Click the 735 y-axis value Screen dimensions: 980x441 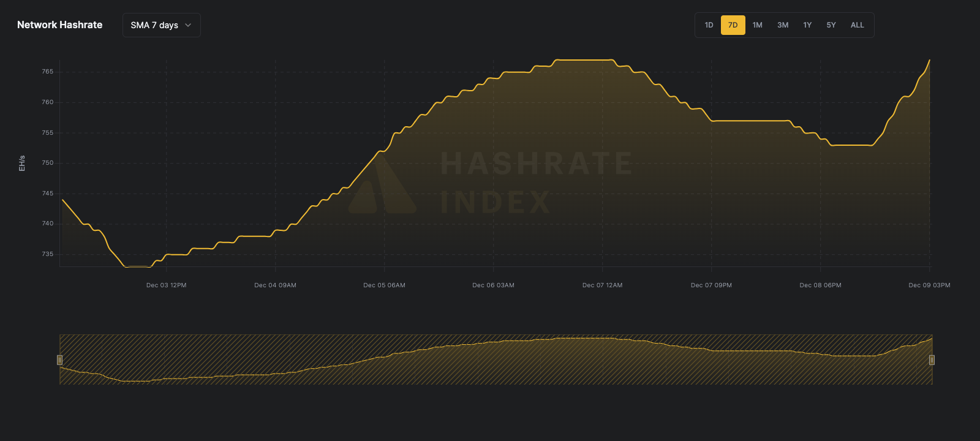click(48, 254)
